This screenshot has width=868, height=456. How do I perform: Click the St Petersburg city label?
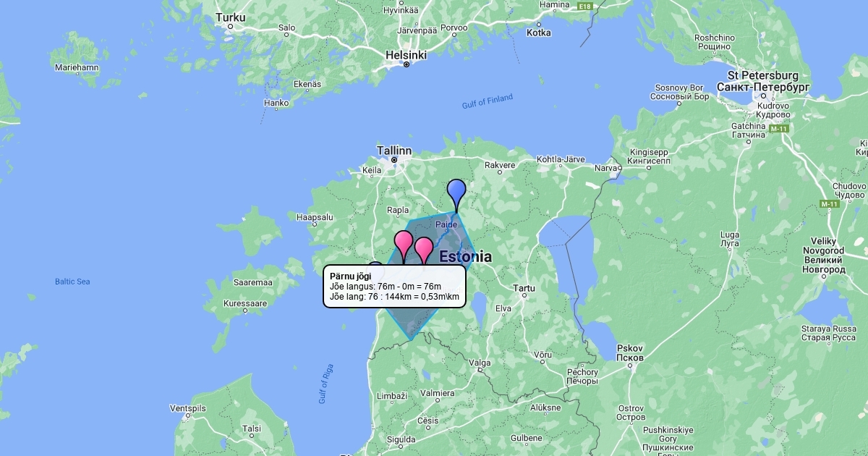pyautogui.click(x=763, y=75)
